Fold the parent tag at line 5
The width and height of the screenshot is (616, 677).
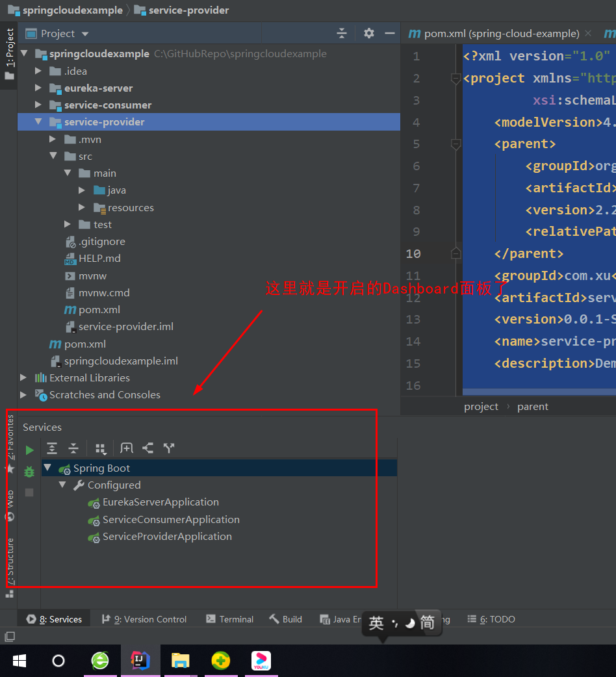(x=456, y=144)
